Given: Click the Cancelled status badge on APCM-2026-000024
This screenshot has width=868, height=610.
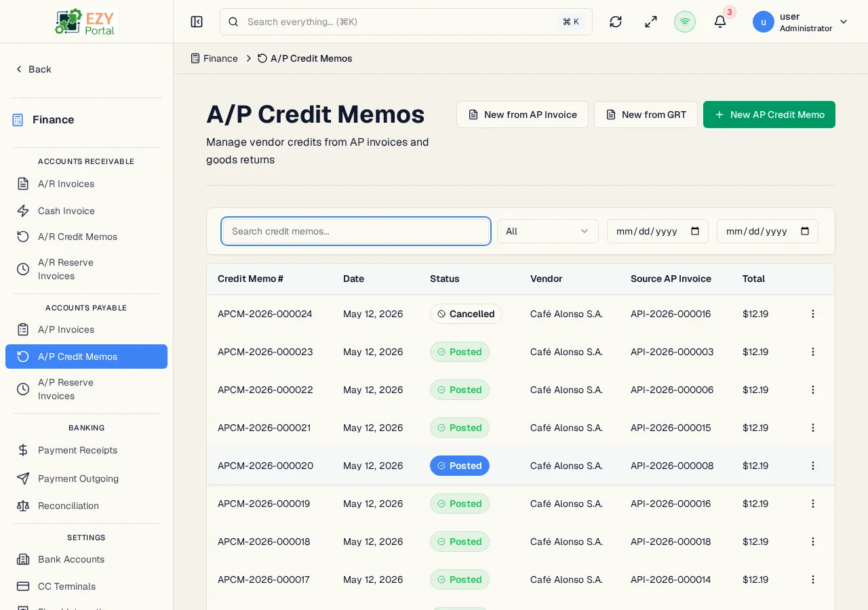Looking at the screenshot, I should click(x=466, y=314).
